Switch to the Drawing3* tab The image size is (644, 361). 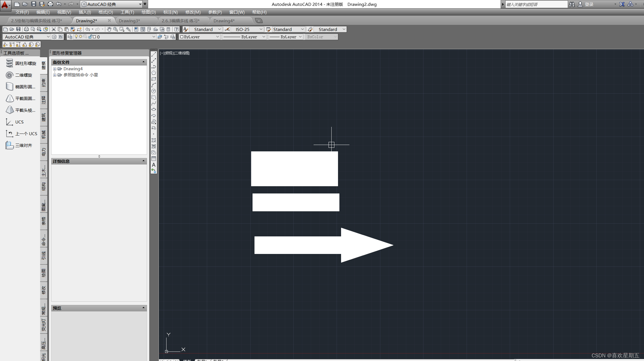coord(129,21)
